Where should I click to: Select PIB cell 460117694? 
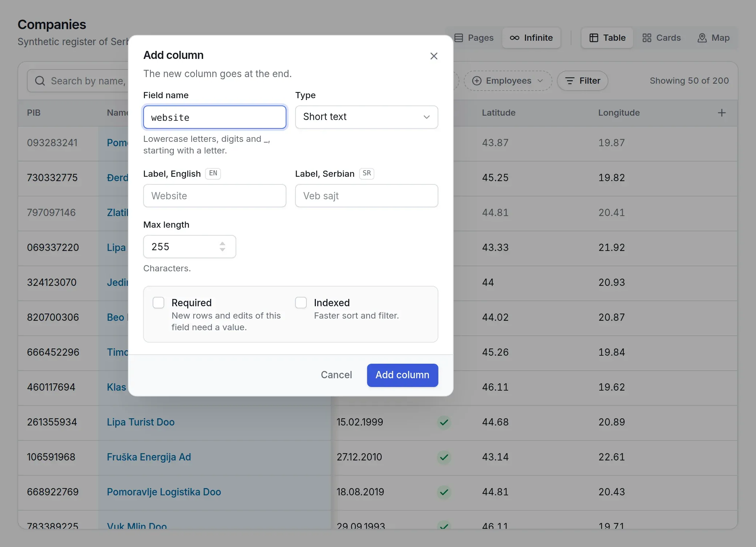point(51,387)
